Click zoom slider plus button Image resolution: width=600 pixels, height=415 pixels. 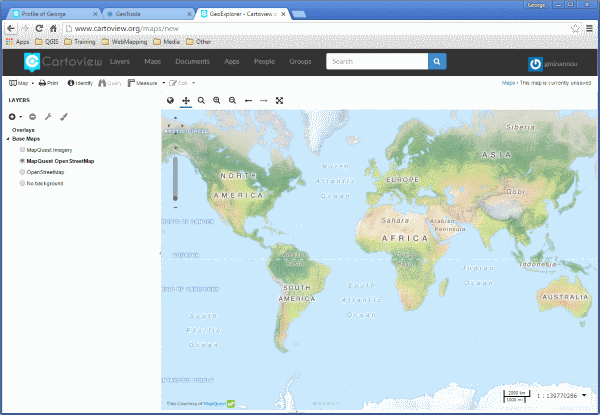point(175,148)
